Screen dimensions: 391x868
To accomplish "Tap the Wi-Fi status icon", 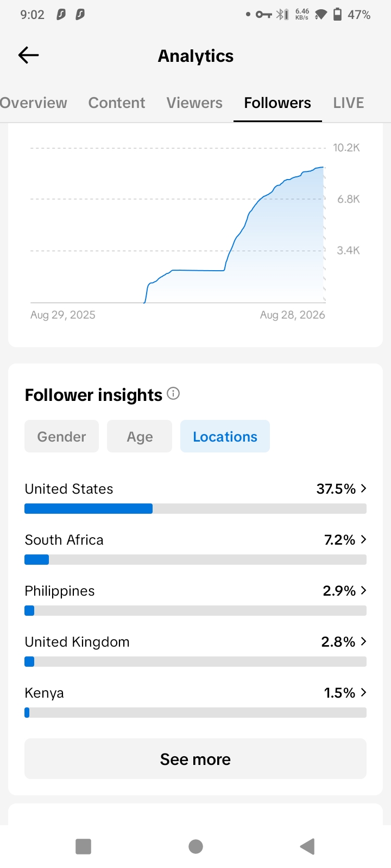I will pyautogui.click(x=320, y=15).
